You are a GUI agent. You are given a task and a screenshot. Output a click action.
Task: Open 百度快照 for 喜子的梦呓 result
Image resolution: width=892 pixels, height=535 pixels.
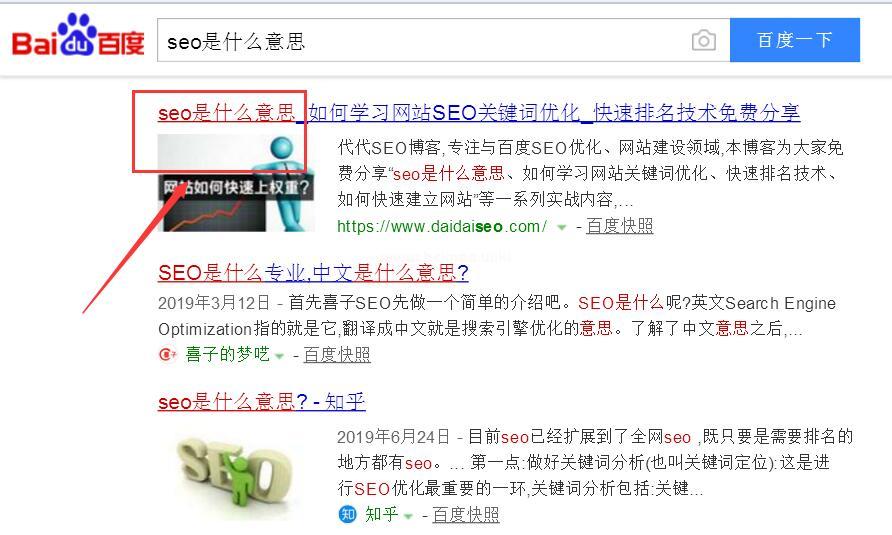tap(337, 355)
